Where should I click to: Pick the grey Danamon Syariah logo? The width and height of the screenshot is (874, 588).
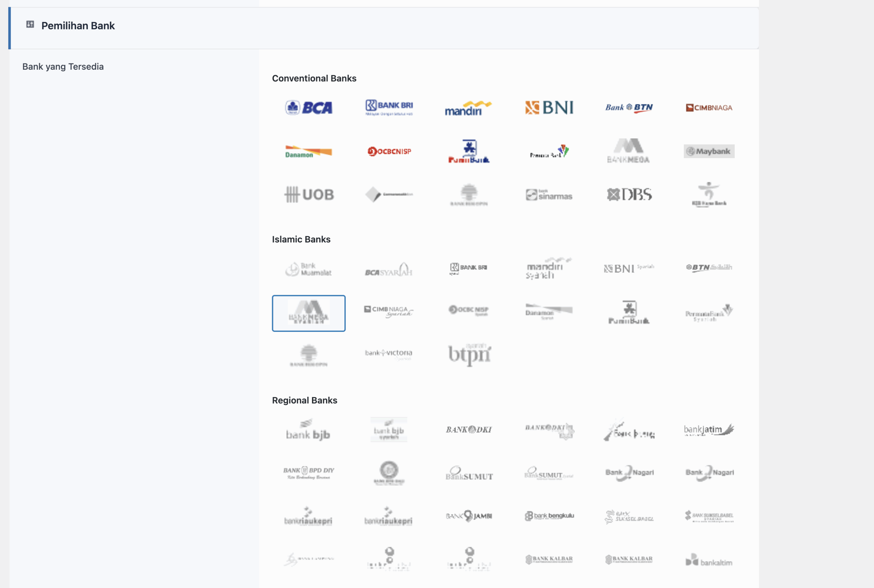tap(549, 312)
